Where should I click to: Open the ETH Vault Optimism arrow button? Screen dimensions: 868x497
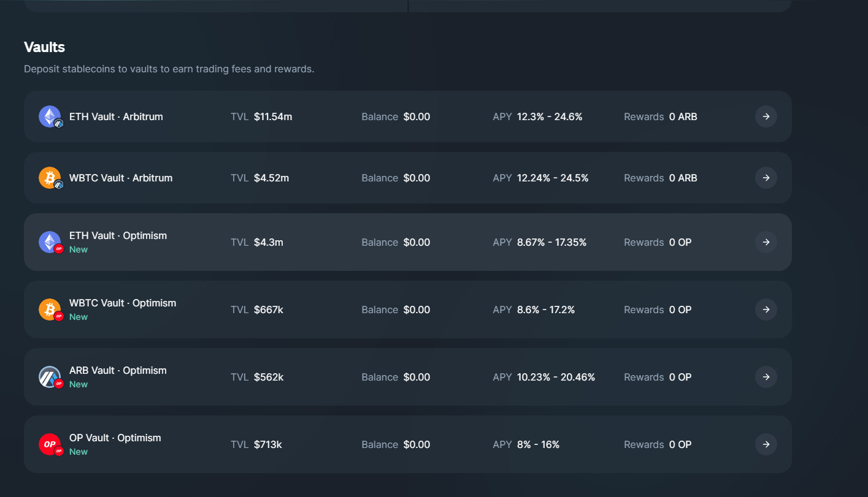(x=766, y=242)
